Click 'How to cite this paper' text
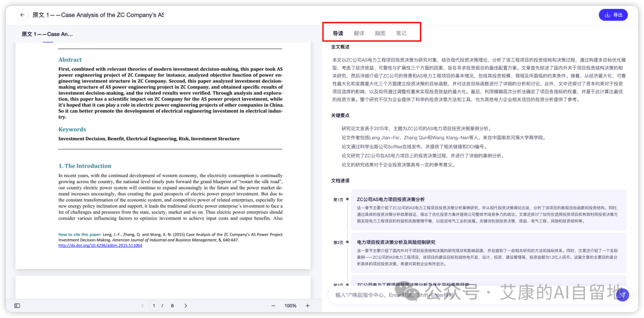644x318 pixels. click(x=80, y=234)
